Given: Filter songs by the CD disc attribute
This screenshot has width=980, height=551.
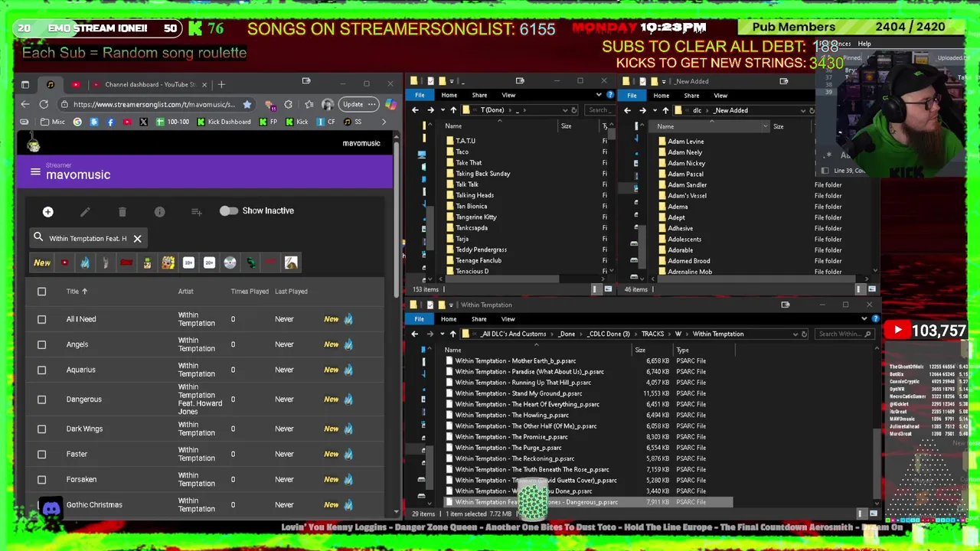Looking at the screenshot, I should point(230,262).
